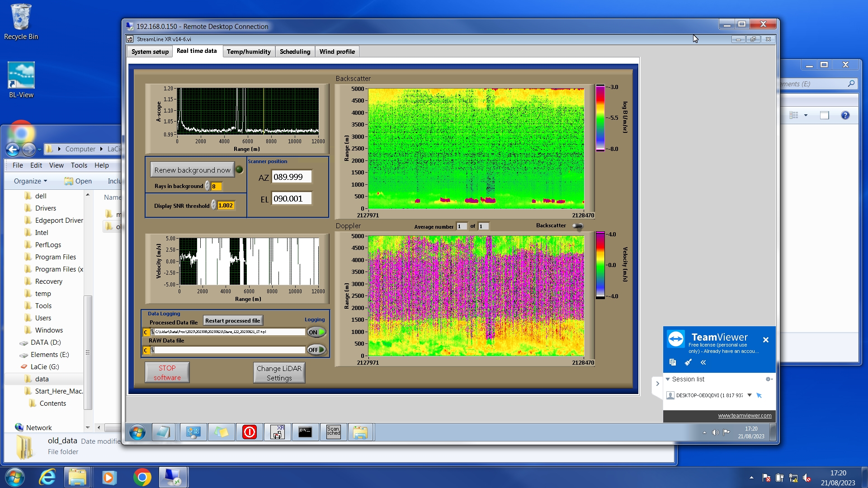This screenshot has width=868, height=488.
Task: Expand the DESKTOP-OE0QDVI session dropdown arrow
Action: tap(749, 395)
